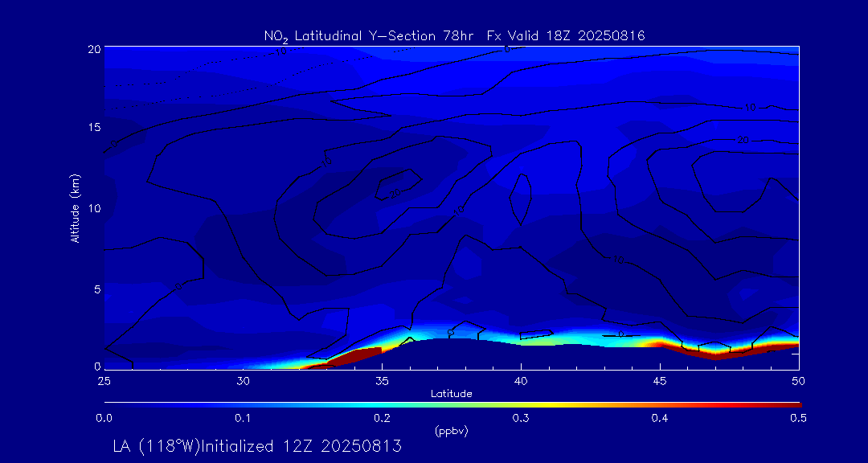Click the 'Altitude (km)' y-axis label
Viewport: 868px width, 463px height.
tap(76, 208)
